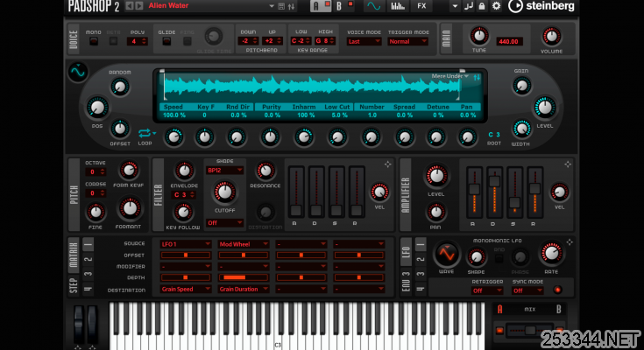Switch to the FX page
Viewport: 644px width, 350px height.
click(421, 6)
